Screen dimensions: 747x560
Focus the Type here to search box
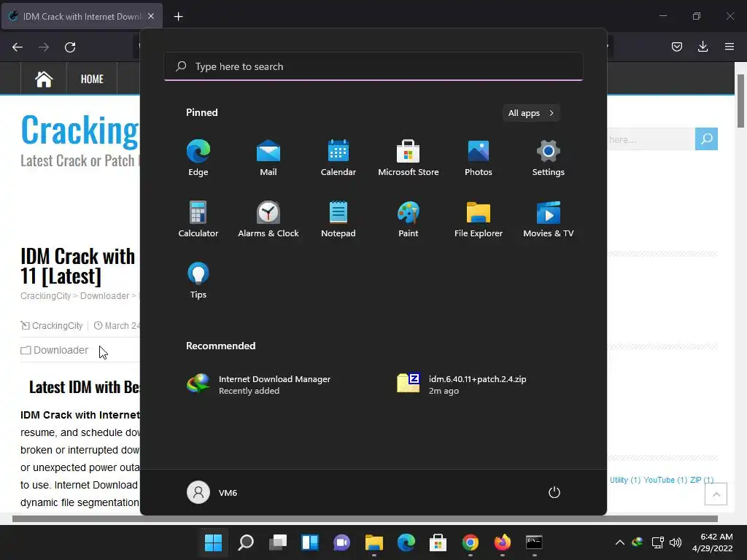coord(373,66)
